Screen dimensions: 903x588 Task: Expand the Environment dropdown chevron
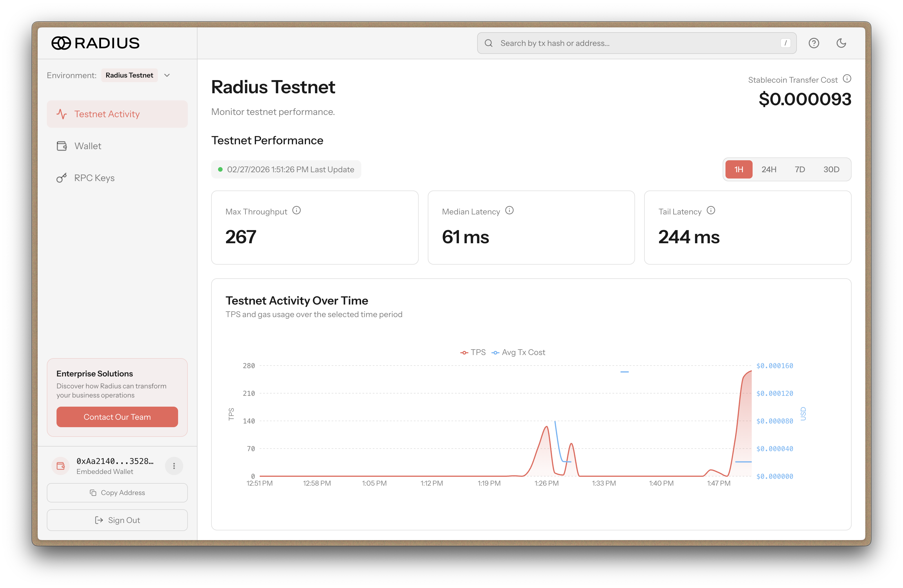(167, 76)
